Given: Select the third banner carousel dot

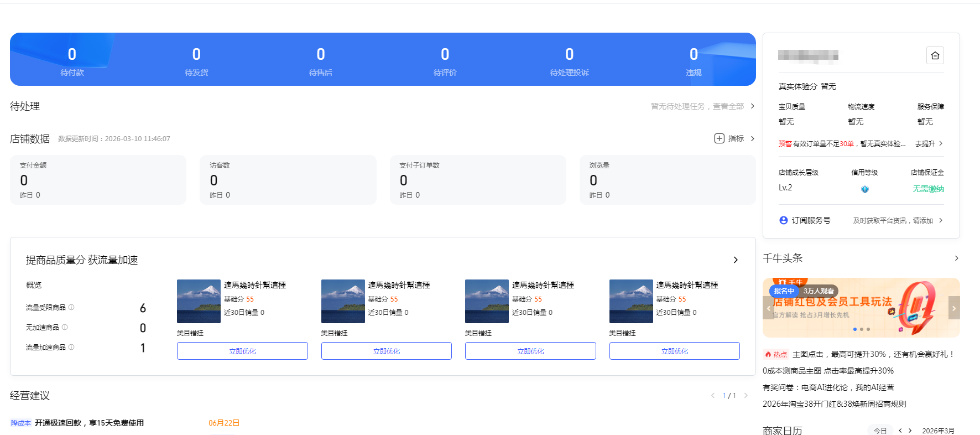Looking at the screenshot, I should click(868, 329).
